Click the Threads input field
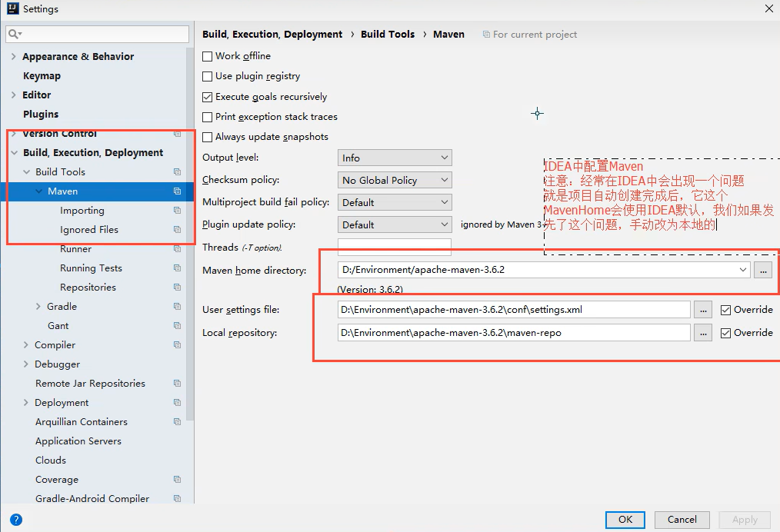This screenshot has height=532, width=780. [395, 247]
